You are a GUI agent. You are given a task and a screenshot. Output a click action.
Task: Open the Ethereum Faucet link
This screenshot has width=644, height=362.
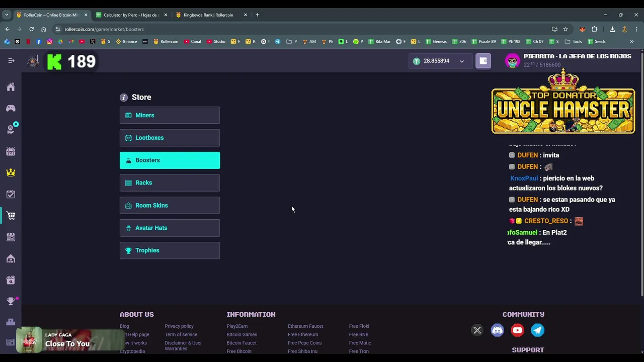coord(305,326)
